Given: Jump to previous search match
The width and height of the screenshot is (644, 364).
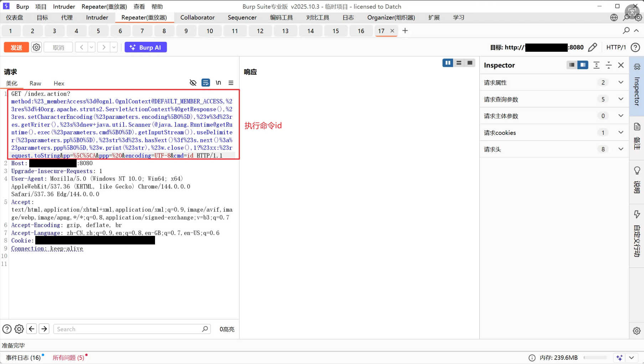Looking at the screenshot, I should click(32, 329).
